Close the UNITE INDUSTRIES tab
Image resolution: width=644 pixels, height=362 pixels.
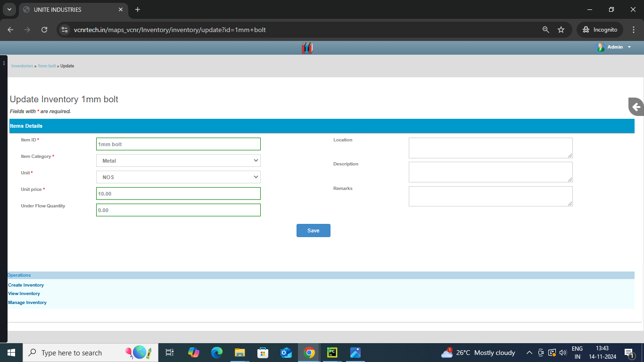pos(121,9)
